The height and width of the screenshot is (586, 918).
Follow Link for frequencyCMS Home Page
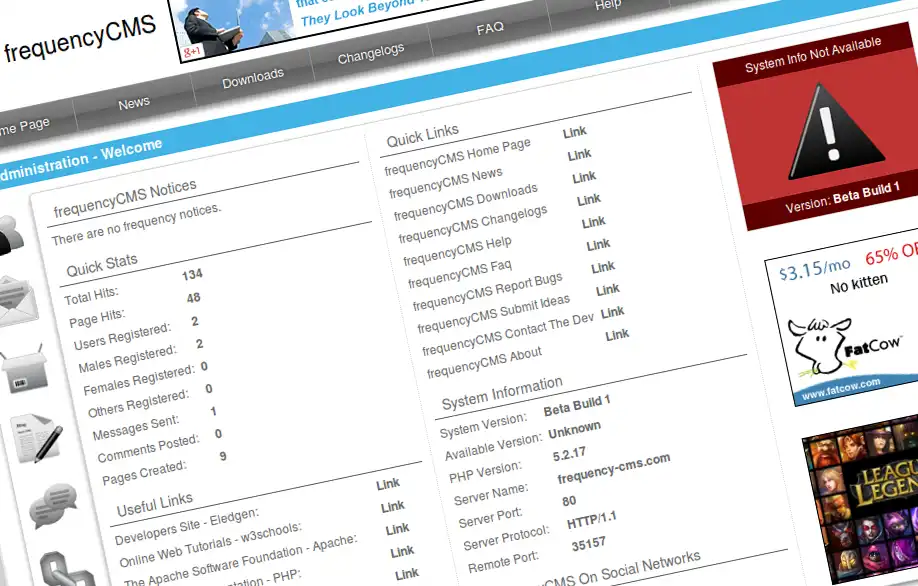[x=574, y=132]
